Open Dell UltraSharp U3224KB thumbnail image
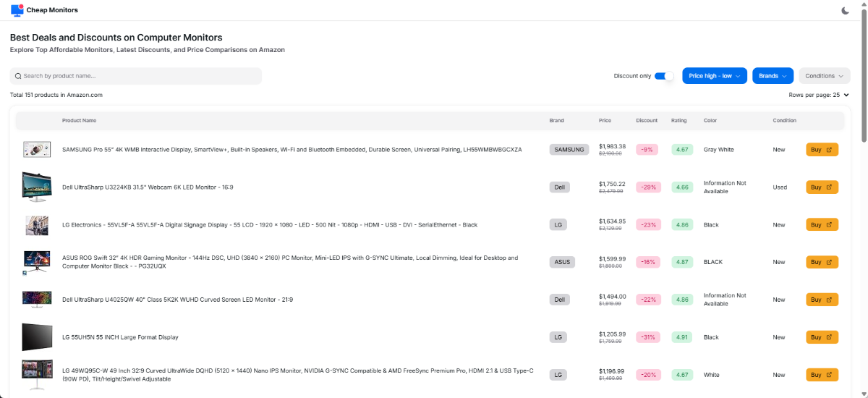The width and height of the screenshot is (868, 398). 36,187
